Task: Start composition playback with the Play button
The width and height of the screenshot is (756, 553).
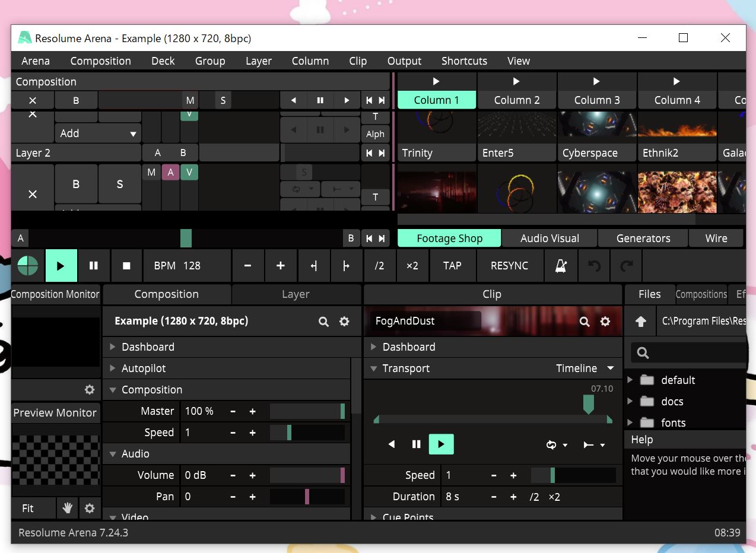Action: point(61,266)
